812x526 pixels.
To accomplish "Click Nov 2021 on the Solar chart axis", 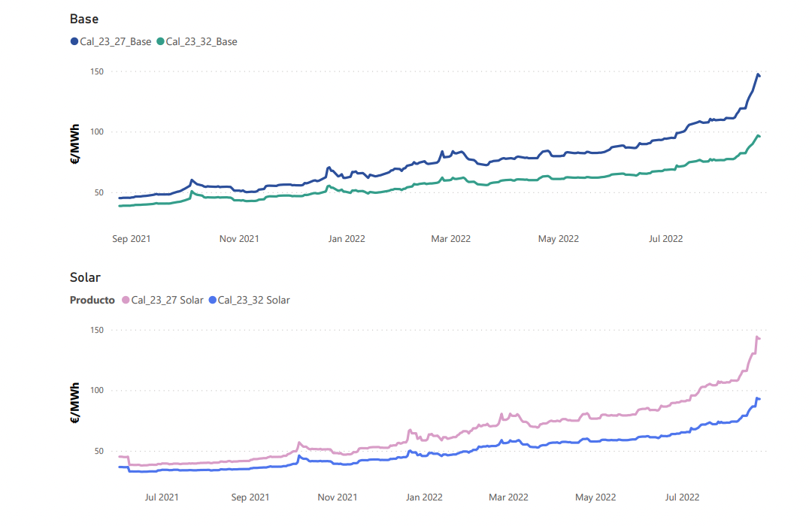I will 337,497.
